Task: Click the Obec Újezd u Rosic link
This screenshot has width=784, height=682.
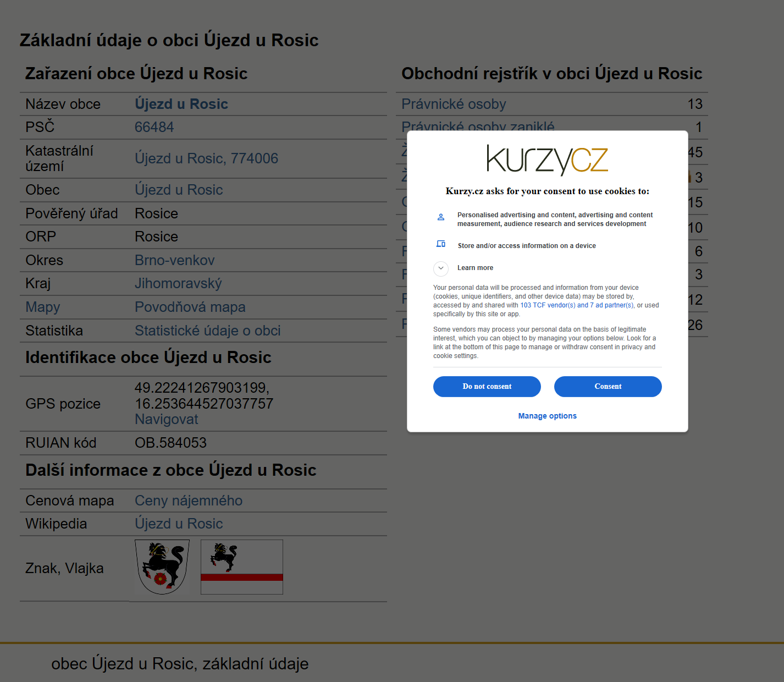Action: (x=179, y=190)
